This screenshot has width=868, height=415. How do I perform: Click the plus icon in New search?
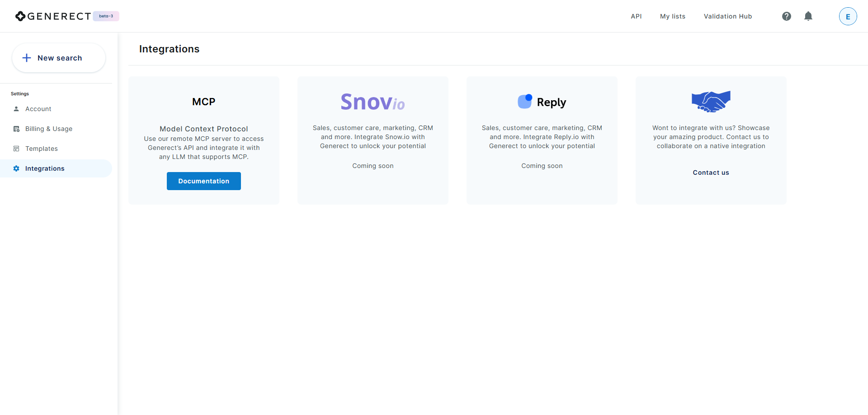[x=27, y=58]
